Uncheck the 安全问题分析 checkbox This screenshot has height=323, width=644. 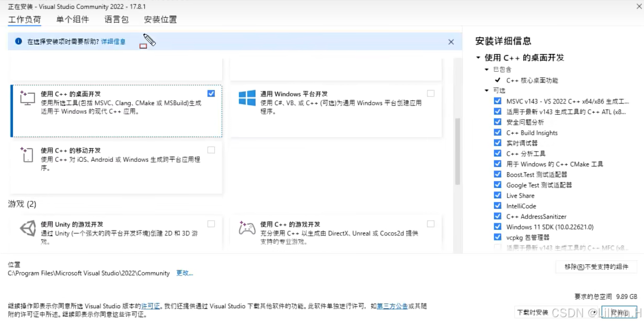pyautogui.click(x=498, y=122)
